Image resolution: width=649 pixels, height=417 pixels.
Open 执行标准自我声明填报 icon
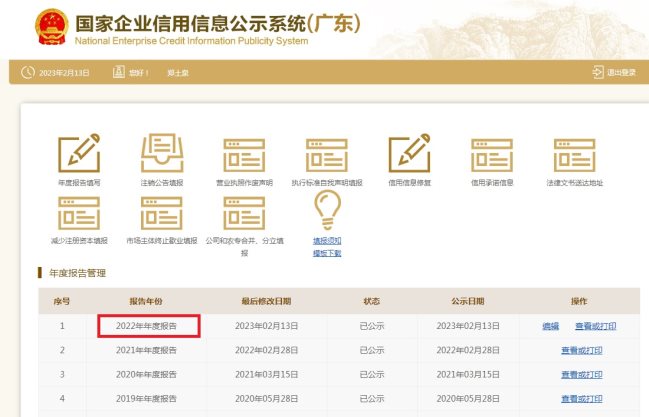click(327, 153)
